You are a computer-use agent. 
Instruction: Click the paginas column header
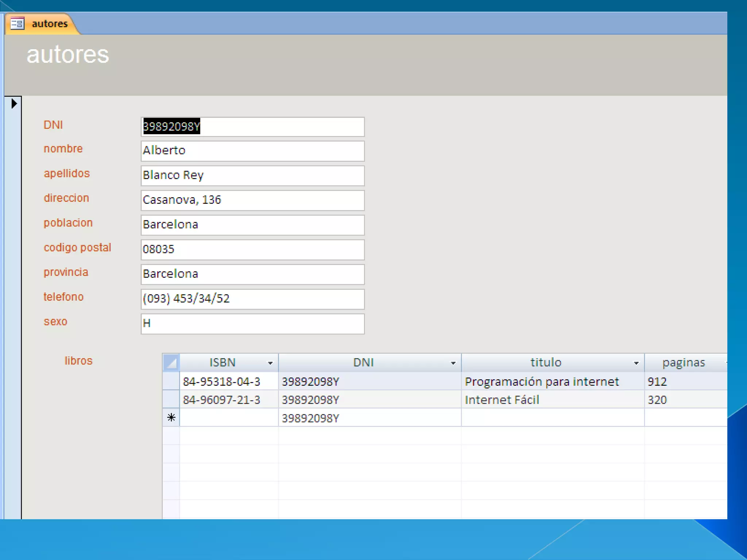(683, 362)
